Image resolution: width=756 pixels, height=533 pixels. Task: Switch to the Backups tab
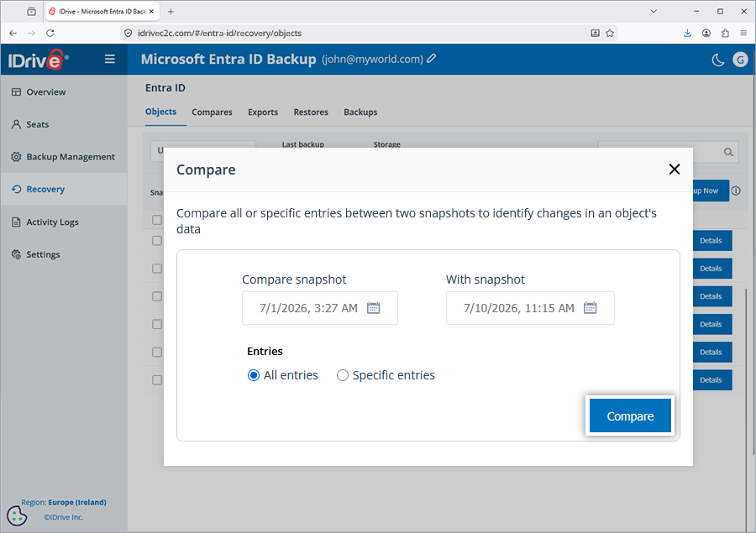click(360, 112)
